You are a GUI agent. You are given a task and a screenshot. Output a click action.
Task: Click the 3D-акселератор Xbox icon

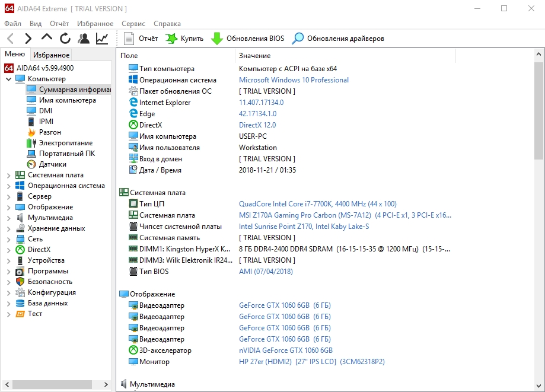(133, 350)
